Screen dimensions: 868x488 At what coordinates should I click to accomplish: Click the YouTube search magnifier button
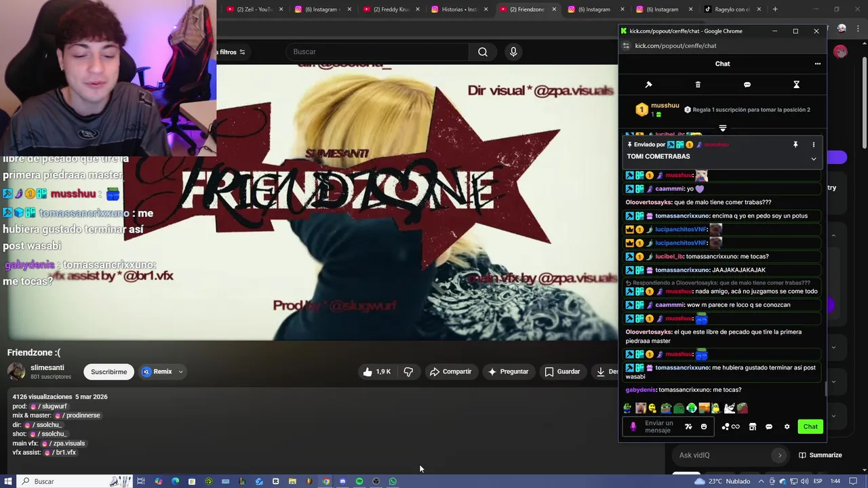pyautogui.click(x=483, y=52)
